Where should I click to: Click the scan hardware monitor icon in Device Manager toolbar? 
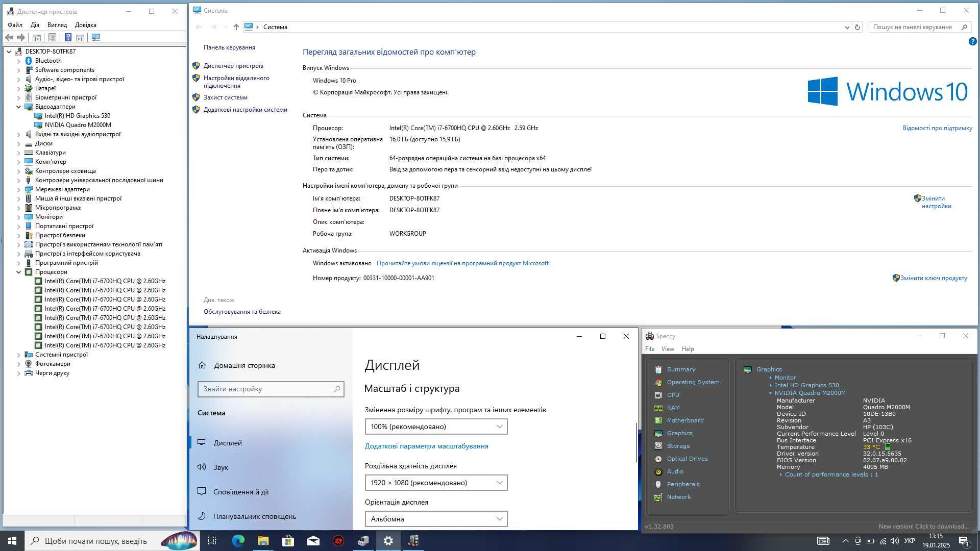point(95,37)
